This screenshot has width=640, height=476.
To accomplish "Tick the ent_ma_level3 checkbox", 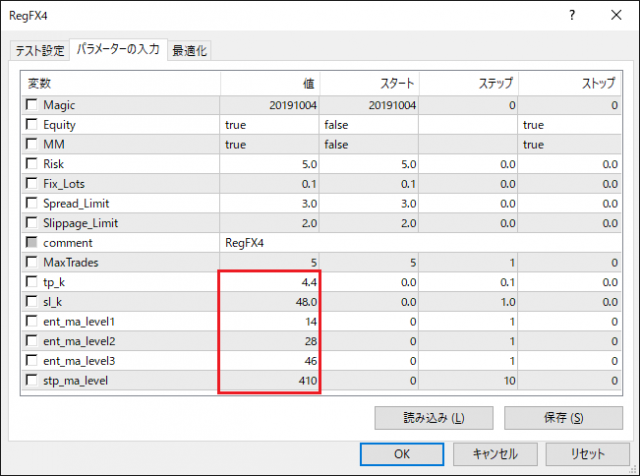I will [x=31, y=360].
